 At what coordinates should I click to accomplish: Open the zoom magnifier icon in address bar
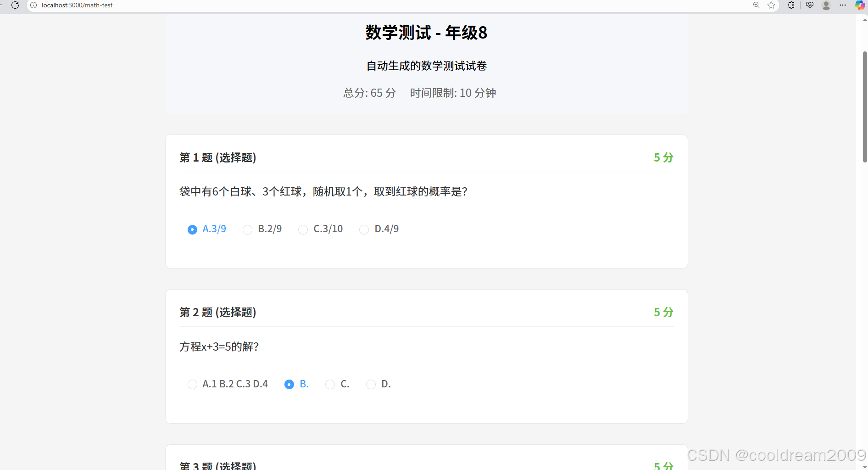point(757,5)
